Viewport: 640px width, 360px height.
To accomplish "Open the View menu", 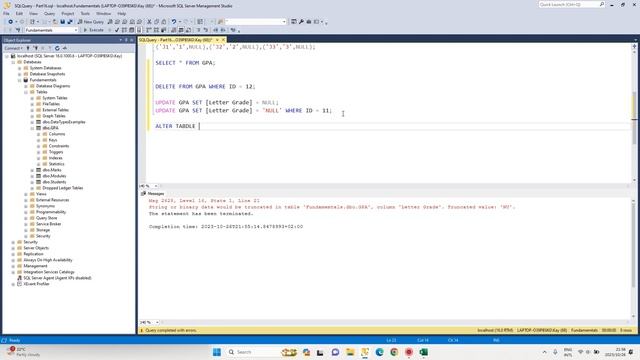I will pyautogui.click(x=33, y=13).
